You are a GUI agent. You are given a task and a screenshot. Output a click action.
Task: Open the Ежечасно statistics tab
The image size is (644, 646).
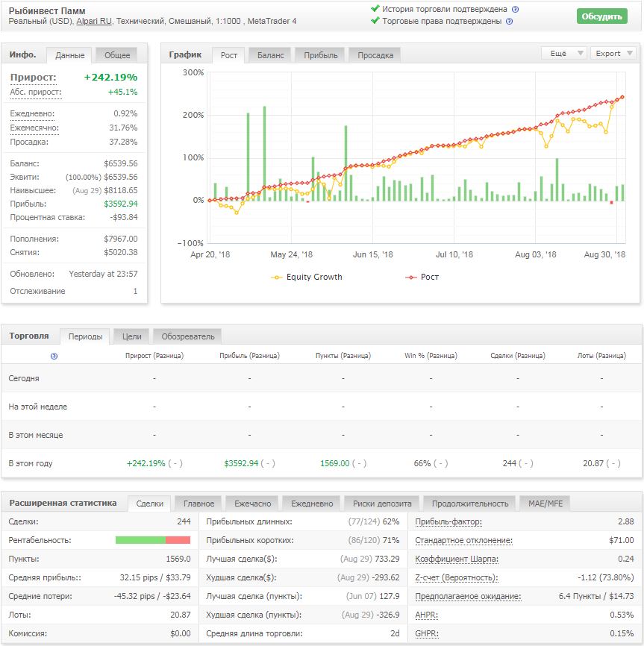[x=252, y=504]
